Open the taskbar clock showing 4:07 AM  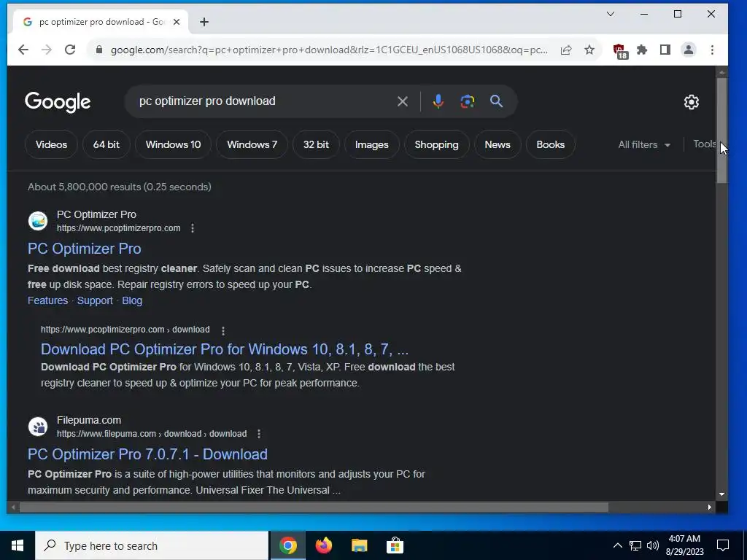point(684,545)
